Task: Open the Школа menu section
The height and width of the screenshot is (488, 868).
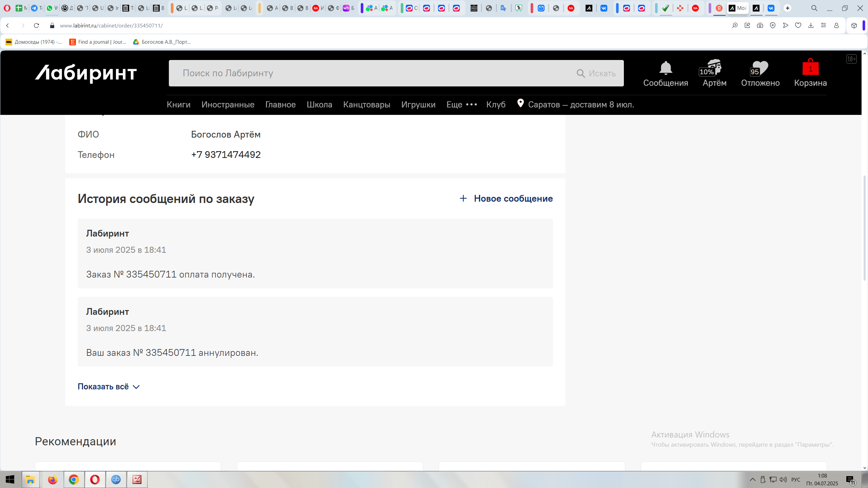Action: [x=319, y=104]
